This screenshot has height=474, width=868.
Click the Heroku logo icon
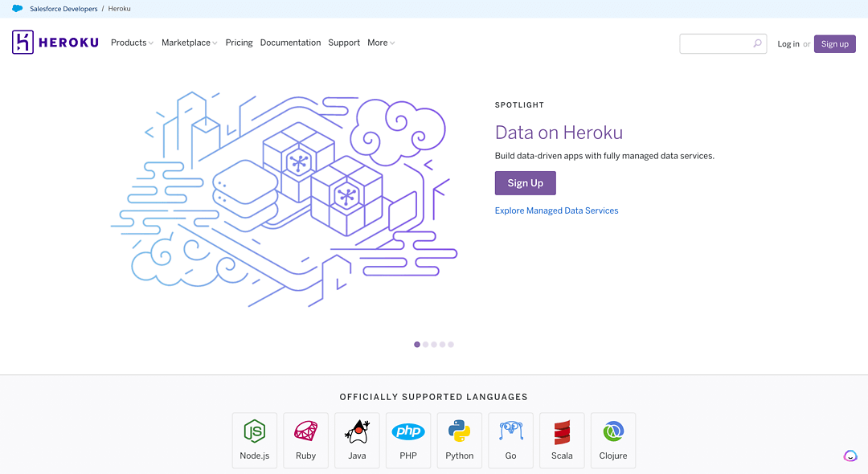tap(23, 43)
